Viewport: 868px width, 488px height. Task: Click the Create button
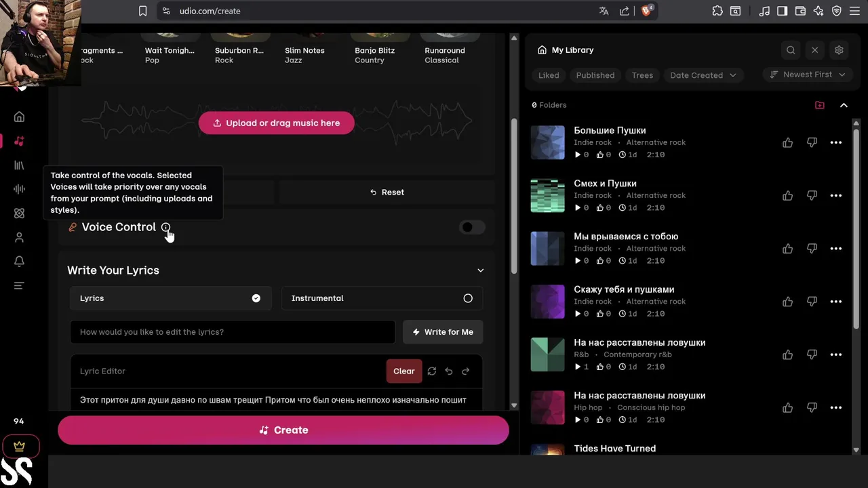pyautogui.click(x=283, y=430)
